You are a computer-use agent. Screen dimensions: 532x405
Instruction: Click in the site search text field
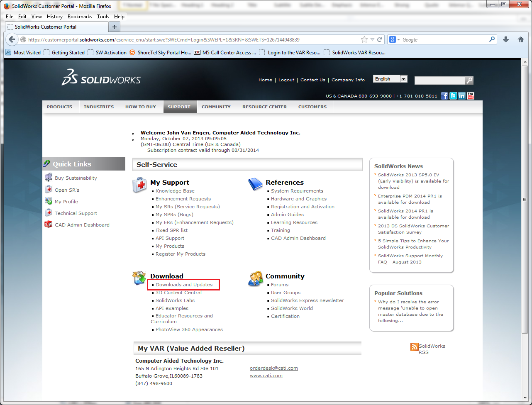[x=439, y=81]
